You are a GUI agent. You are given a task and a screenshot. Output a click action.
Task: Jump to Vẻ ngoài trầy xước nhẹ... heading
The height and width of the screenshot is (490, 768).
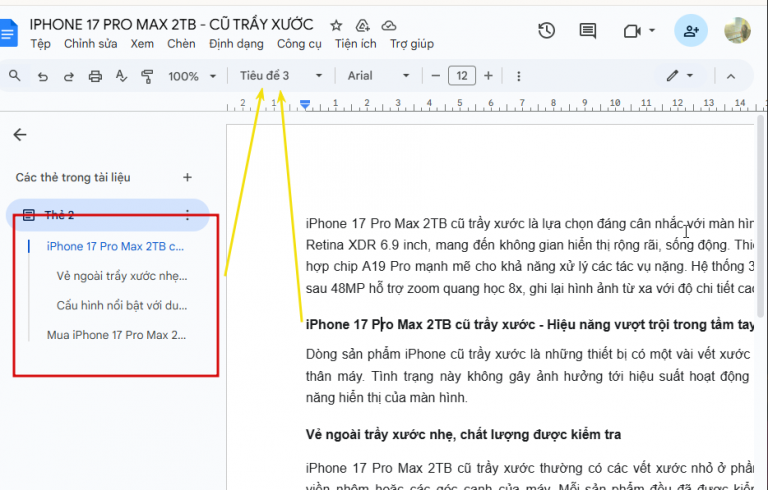click(x=121, y=276)
